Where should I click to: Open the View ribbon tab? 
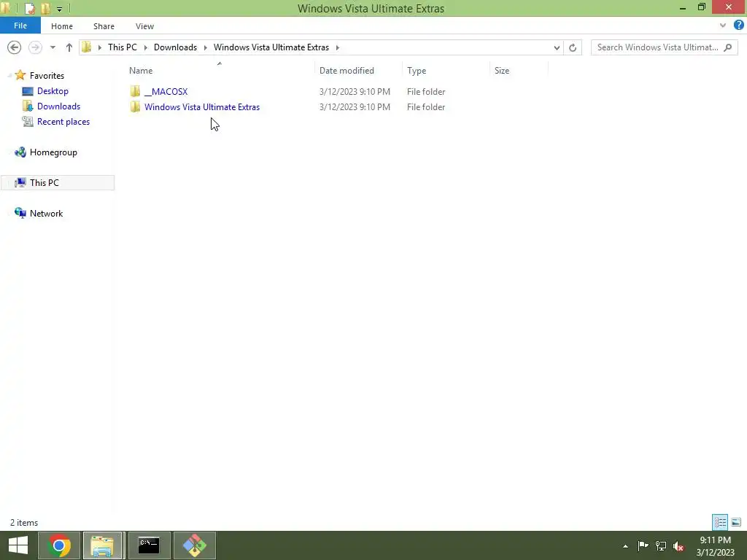145,26
